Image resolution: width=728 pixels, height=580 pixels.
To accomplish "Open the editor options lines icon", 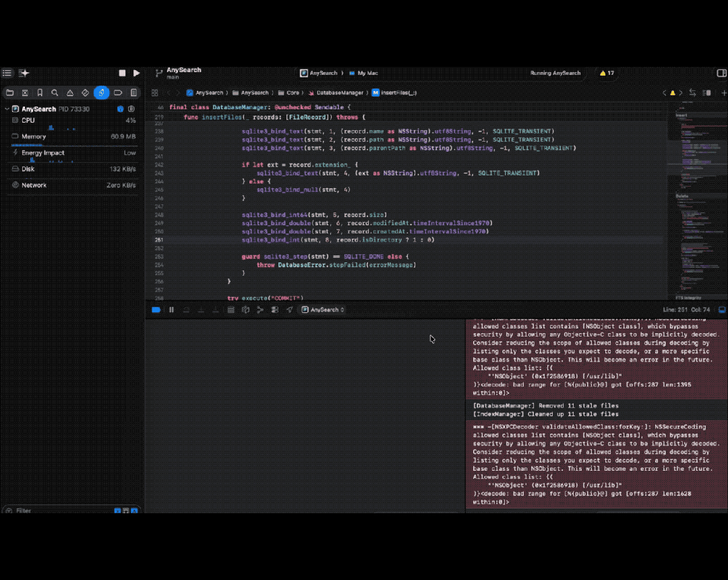I will 707,93.
